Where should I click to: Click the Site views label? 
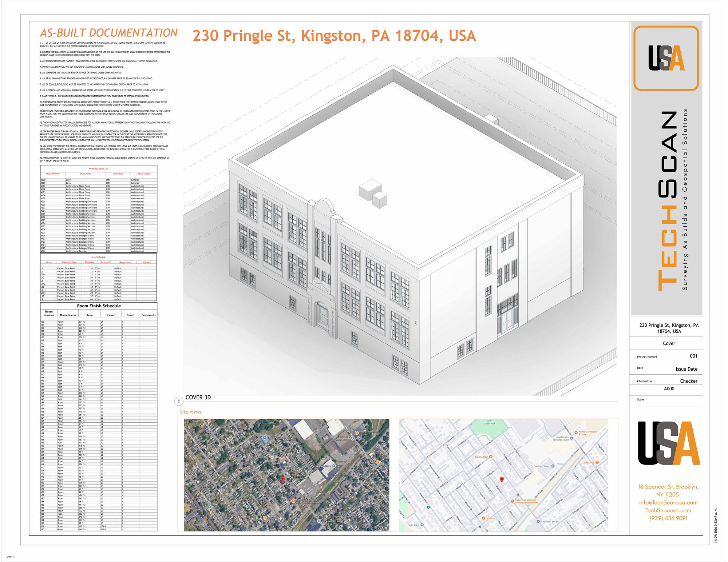point(190,412)
